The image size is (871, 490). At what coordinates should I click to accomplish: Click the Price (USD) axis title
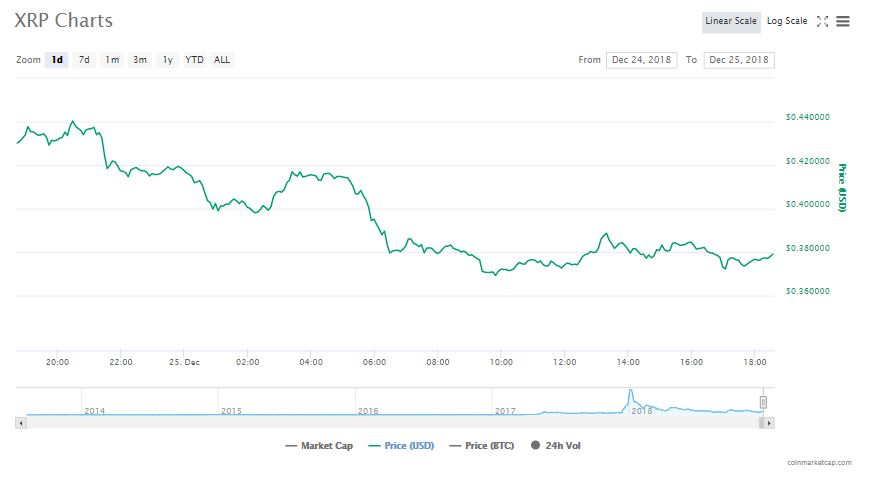coord(842,188)
